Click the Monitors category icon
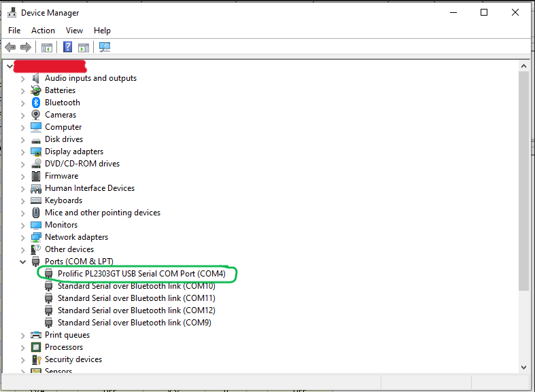Viewport: 535px width, 392px height. pyautogui.click(x=36, y=225)
